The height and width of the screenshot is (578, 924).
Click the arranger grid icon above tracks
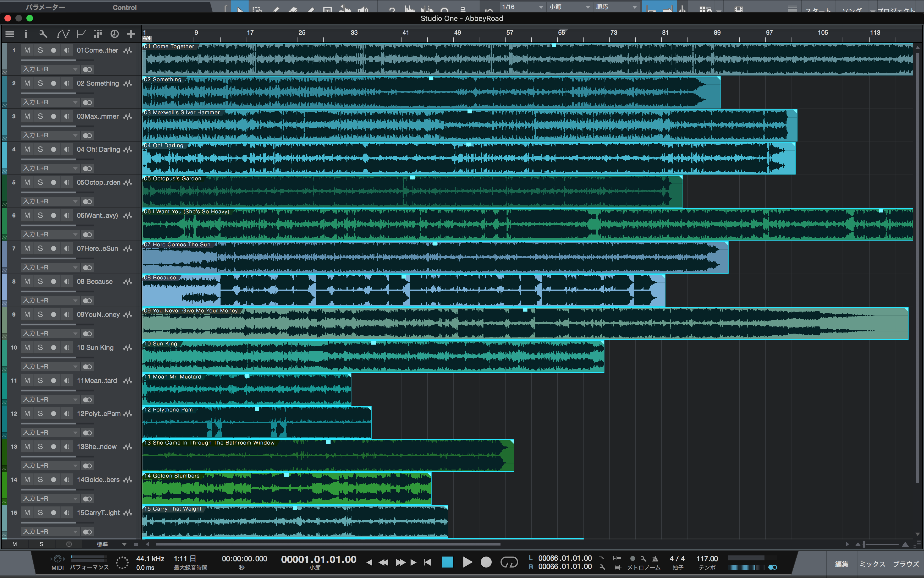tap(98, 34)
